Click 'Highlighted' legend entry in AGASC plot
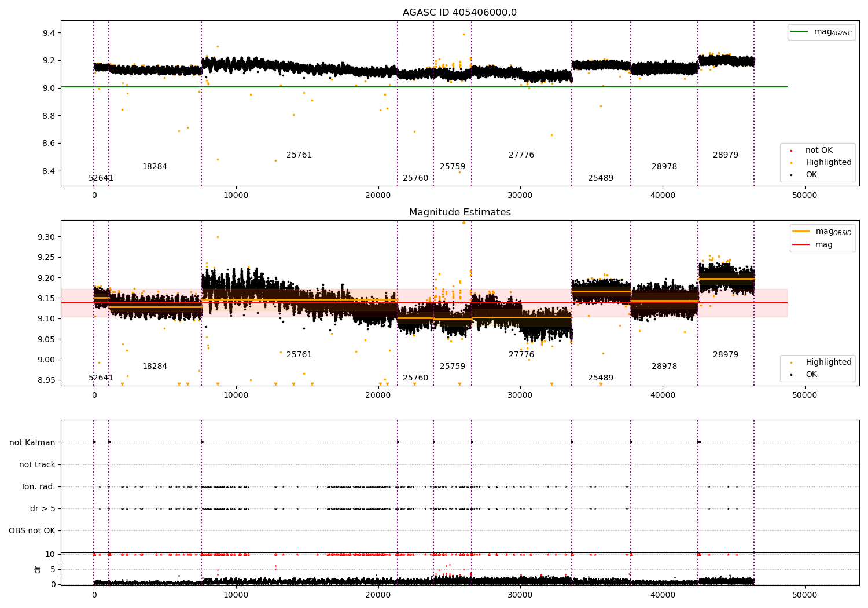The width and height of the screenshot is (868, 608). (820, 163)
